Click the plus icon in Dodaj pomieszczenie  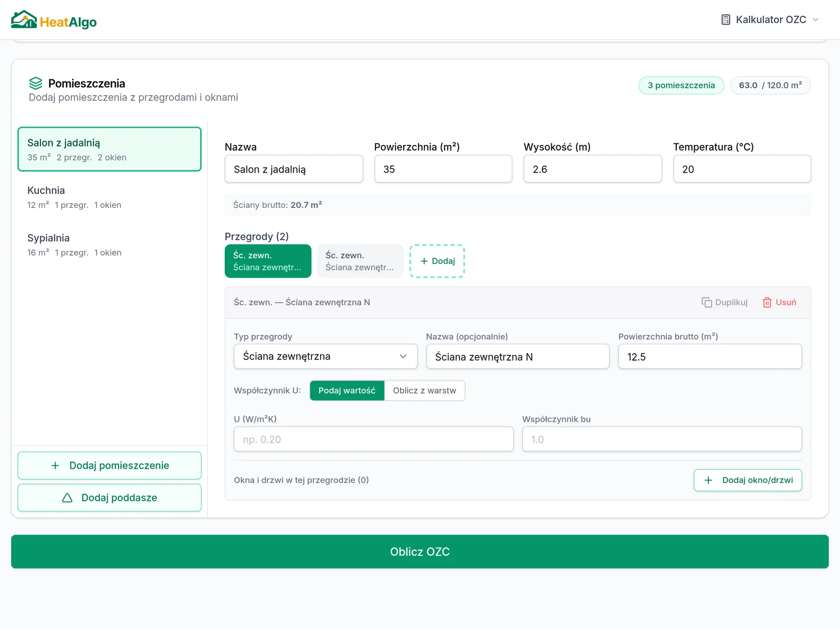click(x=55, y=466)
